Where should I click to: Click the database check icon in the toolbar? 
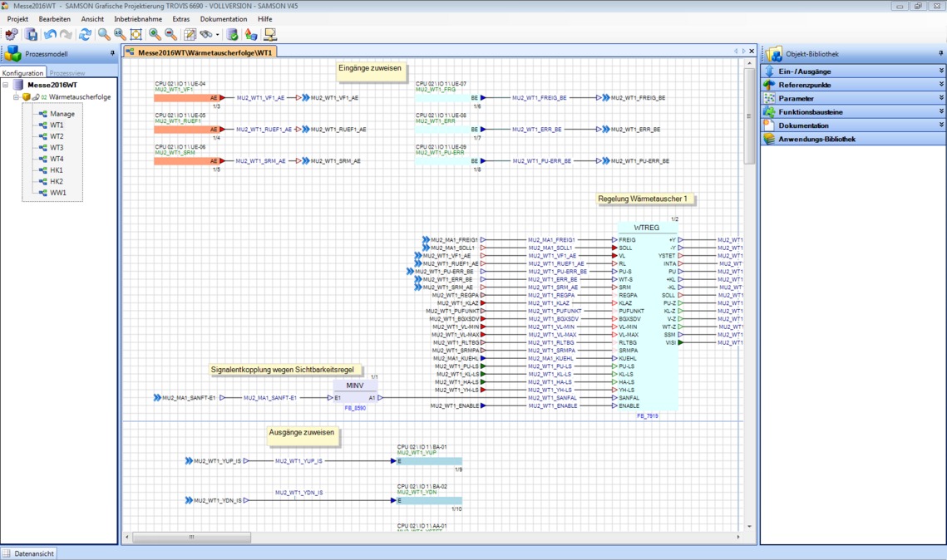232,35
